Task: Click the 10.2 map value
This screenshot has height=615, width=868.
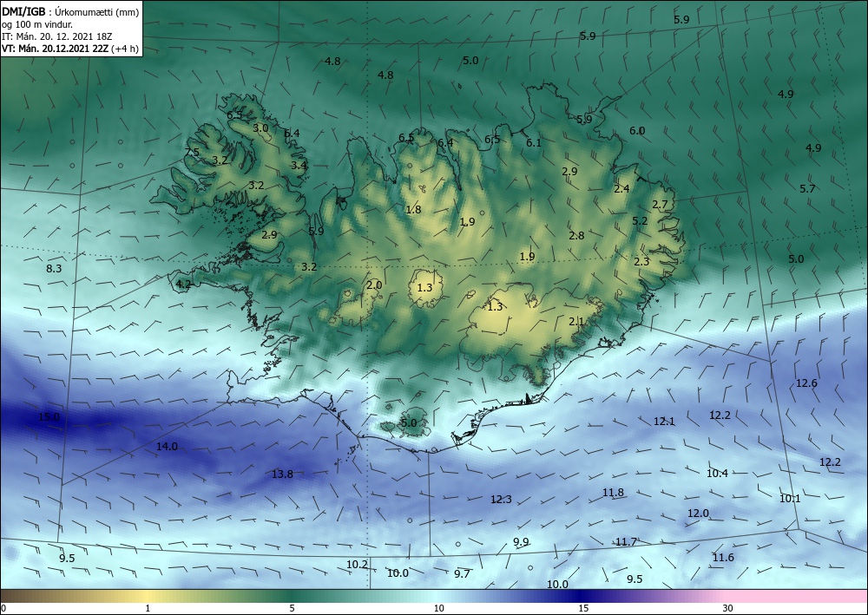Action: [x=357, y=564]
